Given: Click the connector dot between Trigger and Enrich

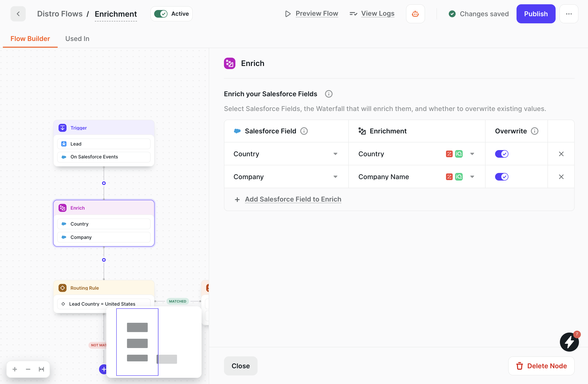Looking at the screenshot, I should (104, 183).
